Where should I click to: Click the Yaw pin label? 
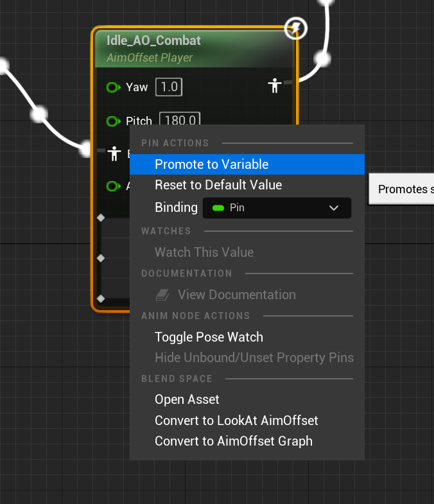tap(137, 87)
